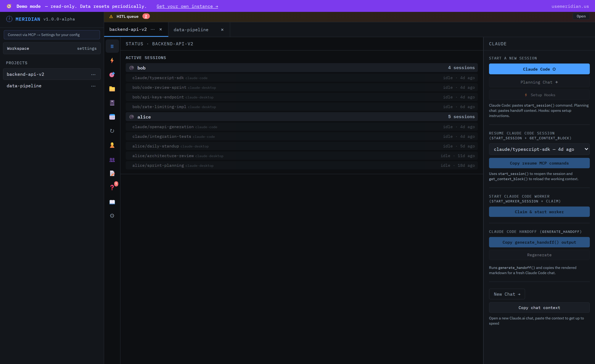This screenshot has height=364, width=595.
Task: Click Claim & start worker
Action: (x=539, y=212)
